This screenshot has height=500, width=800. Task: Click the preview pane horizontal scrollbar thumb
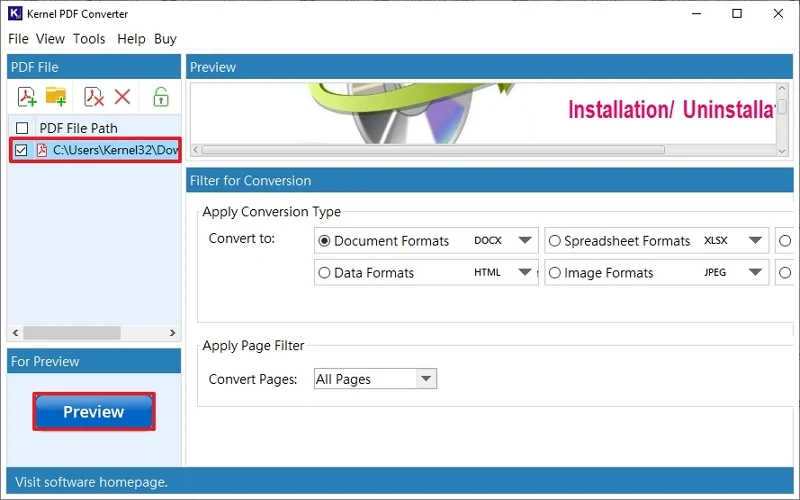click(x=433, y=150)
